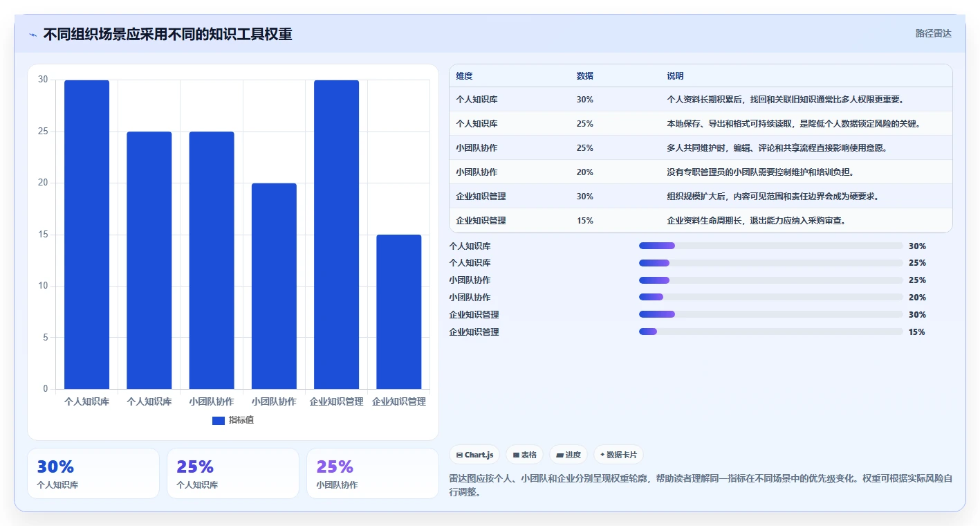Click the 个人知识库 progress bar at 25%
The image size is (980, 526).
coord(771,263)
